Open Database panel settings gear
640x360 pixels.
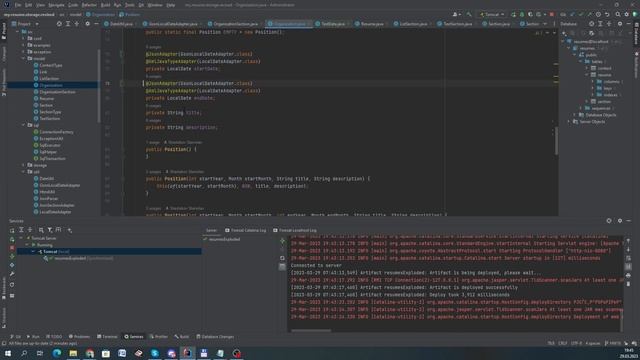[620, 24]
